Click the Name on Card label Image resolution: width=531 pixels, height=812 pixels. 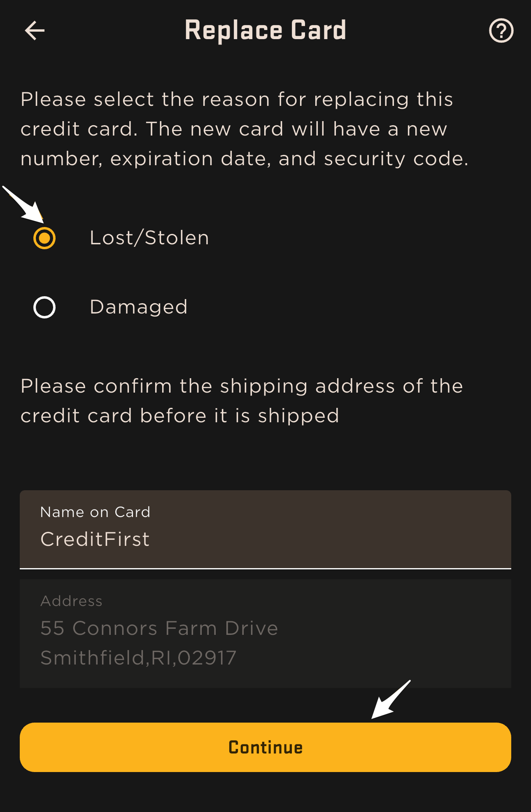(95, 512)
